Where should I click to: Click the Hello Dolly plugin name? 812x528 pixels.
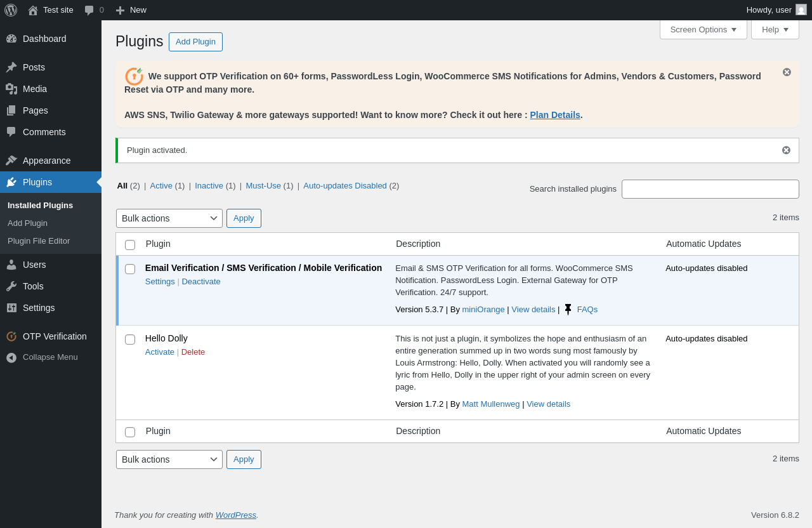(166, 339)
